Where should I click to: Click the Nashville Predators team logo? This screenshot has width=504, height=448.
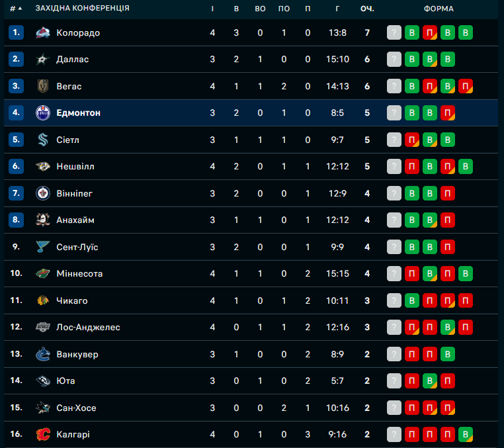(43, 167)
